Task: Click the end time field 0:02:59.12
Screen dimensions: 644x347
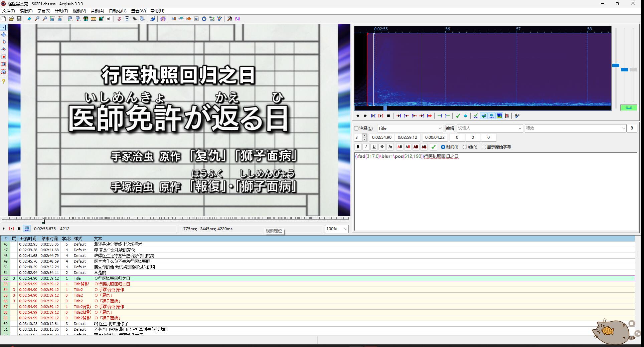Action: point(407,137)
